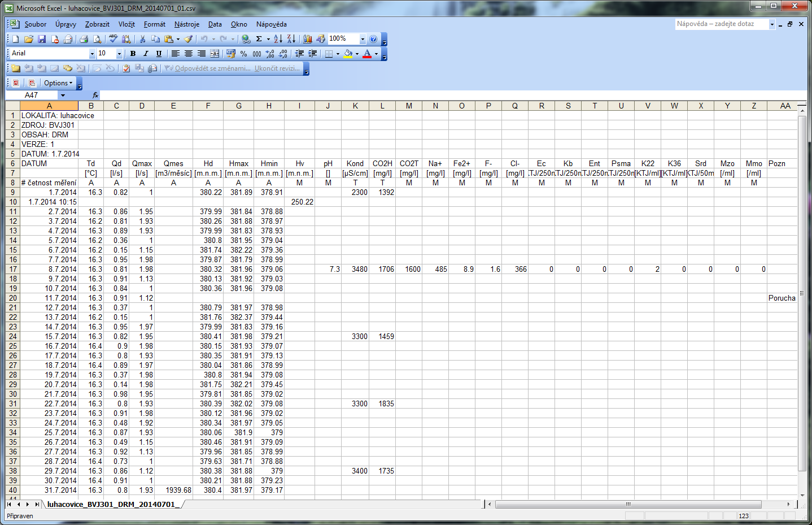
Task: Open Print Preview
Action: [x=97, y=39]
